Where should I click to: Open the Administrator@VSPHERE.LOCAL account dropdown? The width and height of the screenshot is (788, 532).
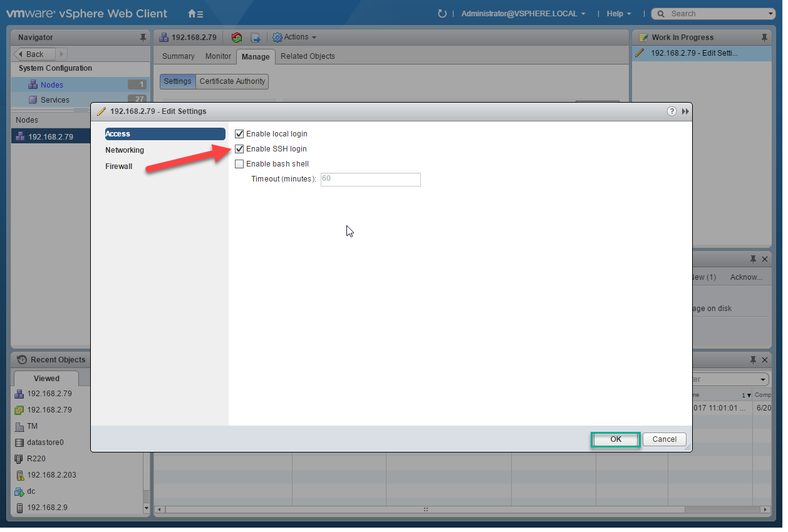(523, 13)
